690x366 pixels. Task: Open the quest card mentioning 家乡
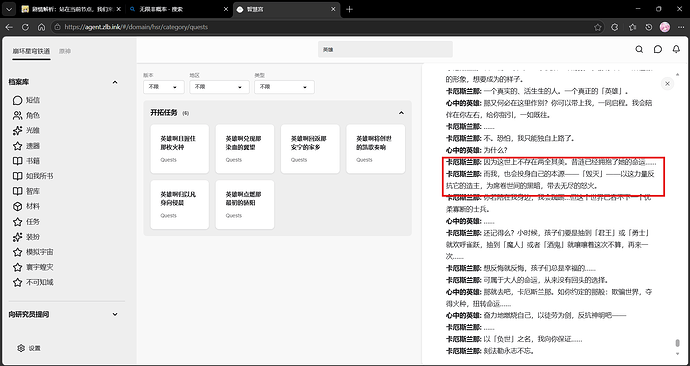tap(310, 149)
